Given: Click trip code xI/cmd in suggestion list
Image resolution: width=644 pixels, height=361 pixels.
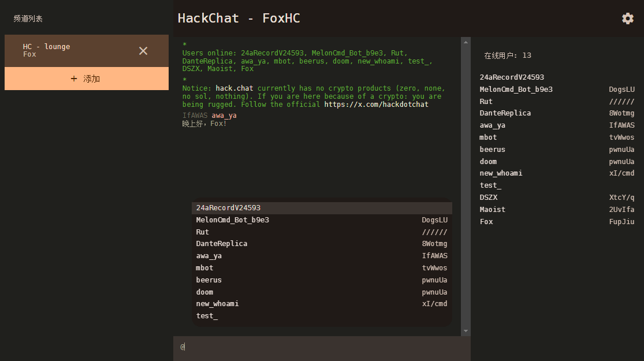Looking at the screenshot, I should (x=434, y=304).
